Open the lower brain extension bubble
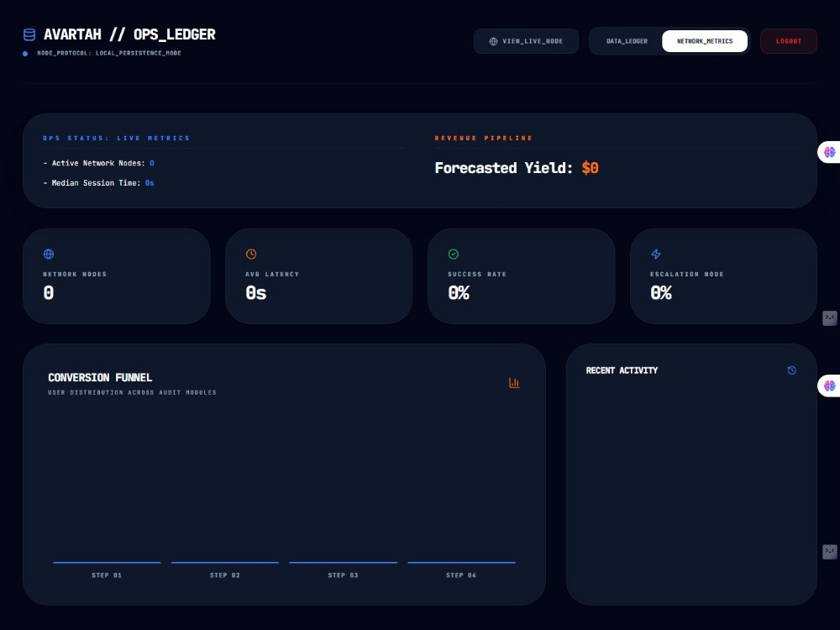The image size is (840, 630). pyautogui.click(x=829, y=386)
